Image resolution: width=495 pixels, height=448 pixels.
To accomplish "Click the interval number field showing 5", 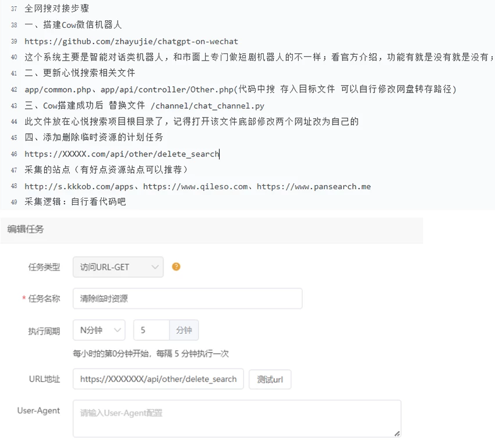I will click(151, 330).
